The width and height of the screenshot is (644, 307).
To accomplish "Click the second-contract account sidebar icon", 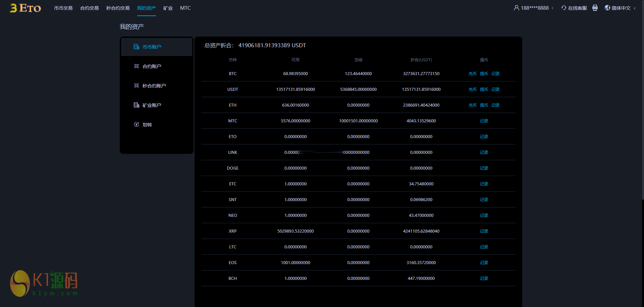I will click(x=137, y=86).
